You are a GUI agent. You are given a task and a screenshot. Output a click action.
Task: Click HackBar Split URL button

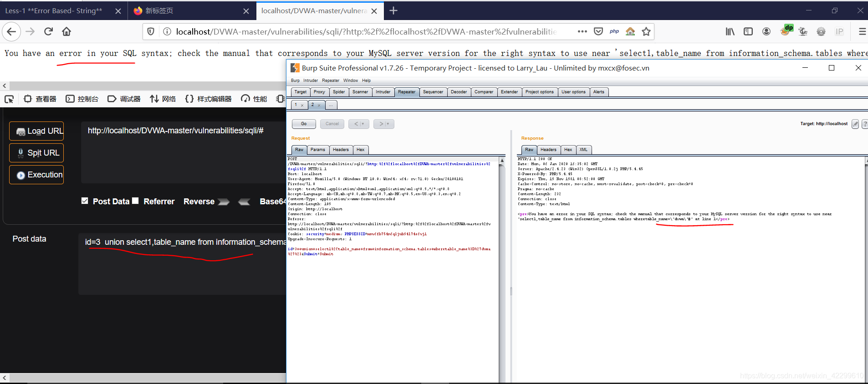tap(36, 153)
